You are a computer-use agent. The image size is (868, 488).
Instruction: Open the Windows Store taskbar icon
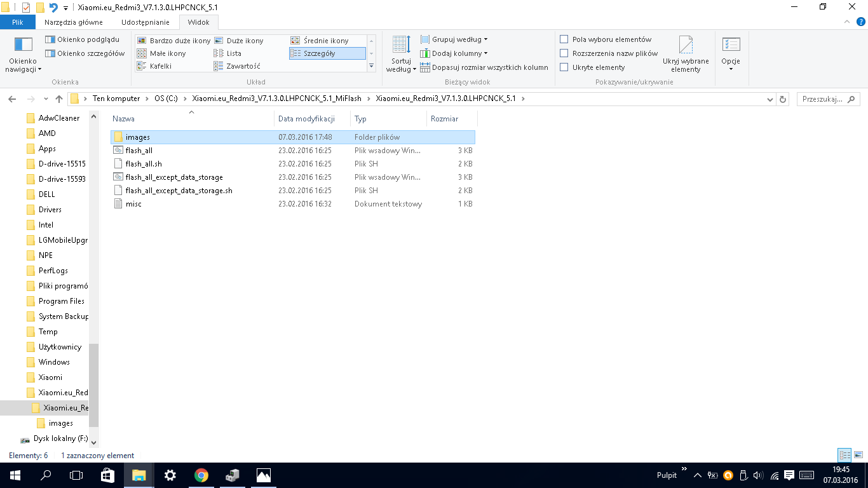coord(108,475)
